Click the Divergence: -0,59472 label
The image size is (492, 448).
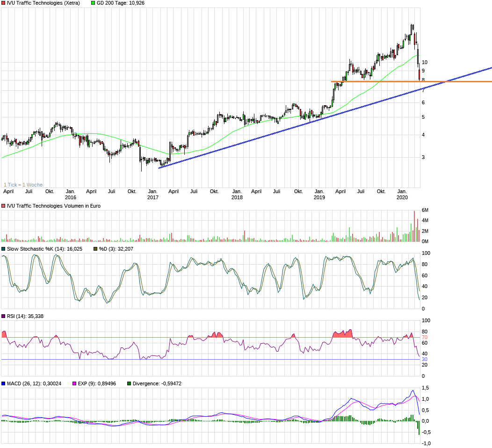coord(157,384)
